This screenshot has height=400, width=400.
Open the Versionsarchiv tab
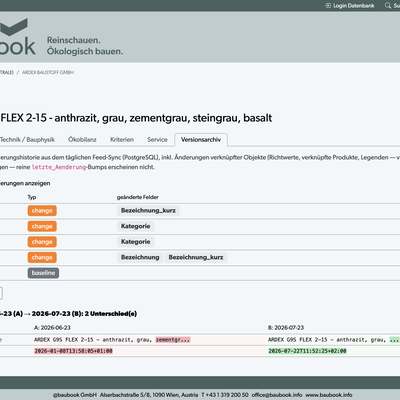pos(201,140)
